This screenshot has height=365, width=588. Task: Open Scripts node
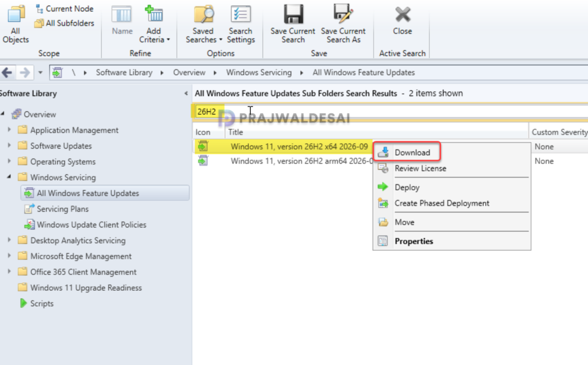pos(41,303)
